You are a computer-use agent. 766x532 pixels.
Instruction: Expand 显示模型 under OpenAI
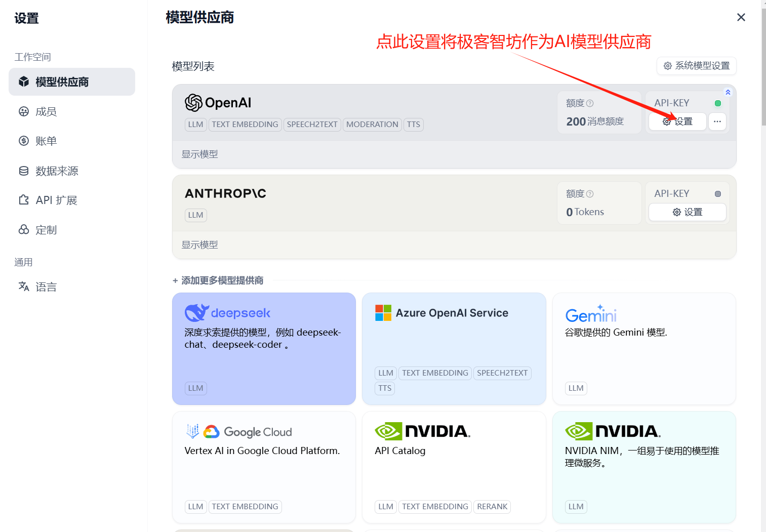click(200, 154)
